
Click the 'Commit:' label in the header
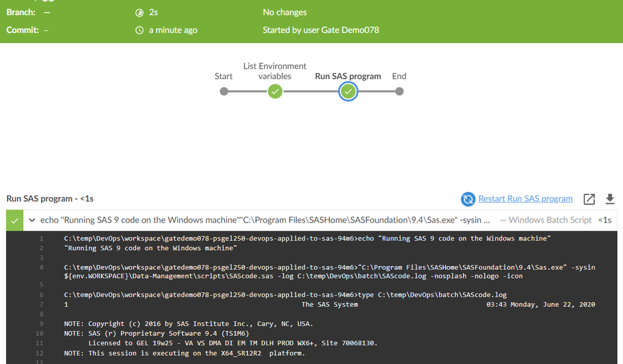coord(22,30)
